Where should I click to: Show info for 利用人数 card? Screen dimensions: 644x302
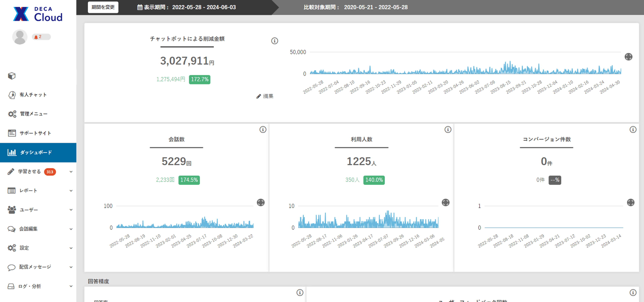(448, 130)
